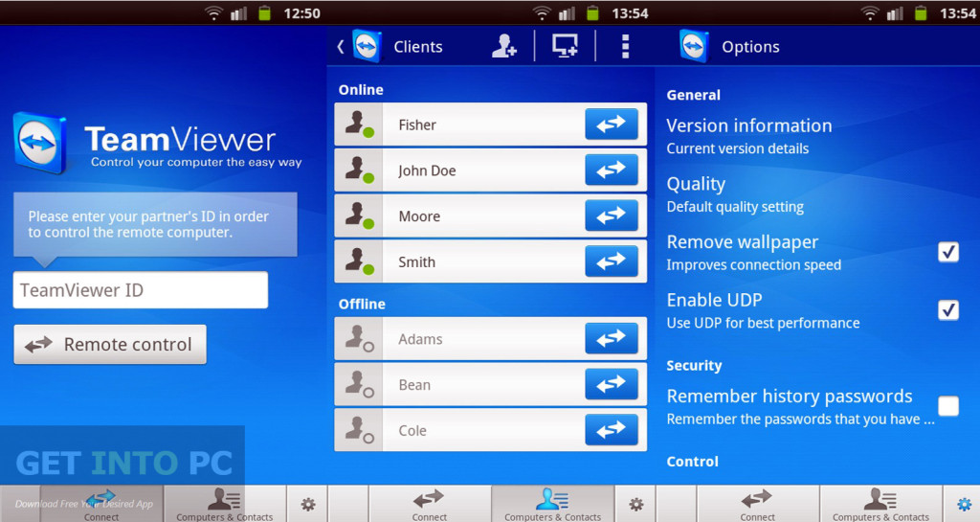
Task: Click John Doe's online avatar icon
Action: tap(358, 170)
